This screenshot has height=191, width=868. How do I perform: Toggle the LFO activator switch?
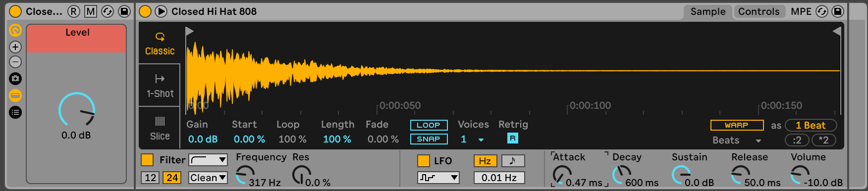(424, 161)
